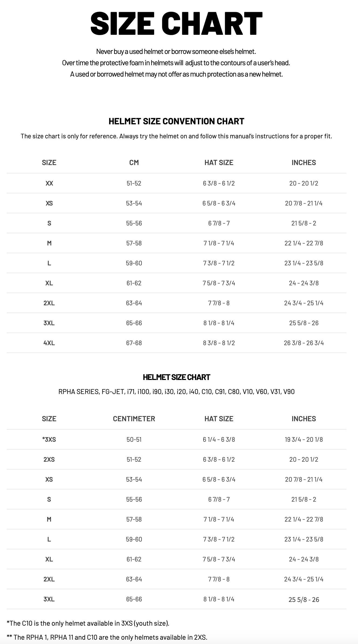Image resolution: width=358 pixels, height=644 pixels.
Task: Select the XX size row label
Action: coord(49,183)
